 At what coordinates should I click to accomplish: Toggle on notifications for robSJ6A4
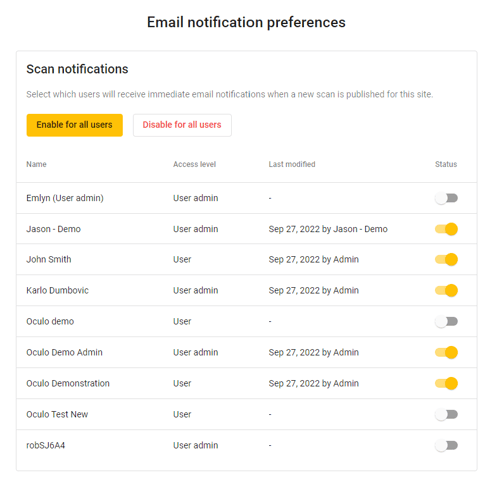point(446,446)
